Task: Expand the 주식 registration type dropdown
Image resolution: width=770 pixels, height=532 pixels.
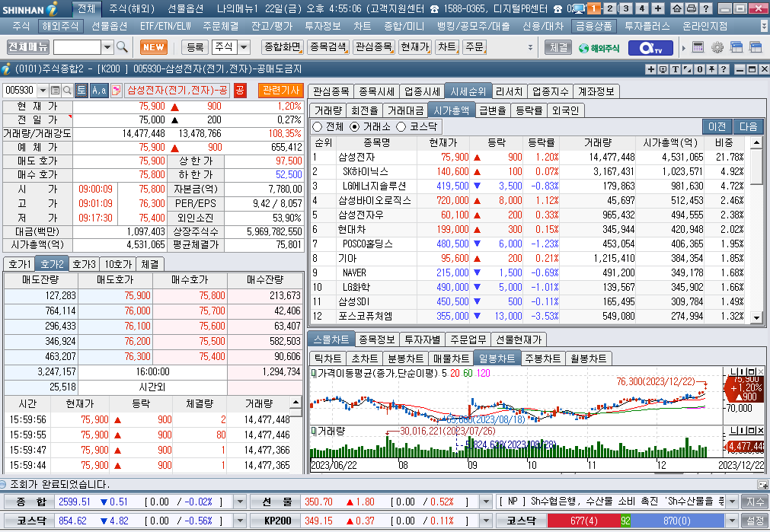Action: 244,47
